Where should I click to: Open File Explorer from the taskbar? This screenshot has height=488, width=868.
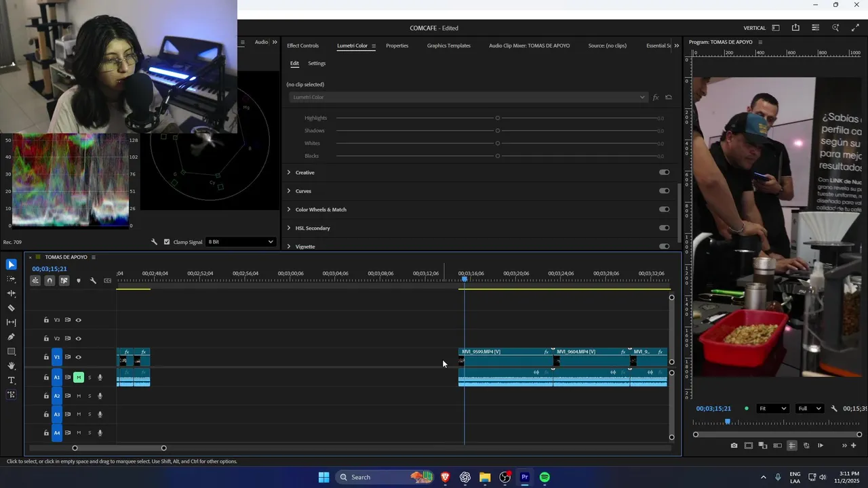point(485,477)
